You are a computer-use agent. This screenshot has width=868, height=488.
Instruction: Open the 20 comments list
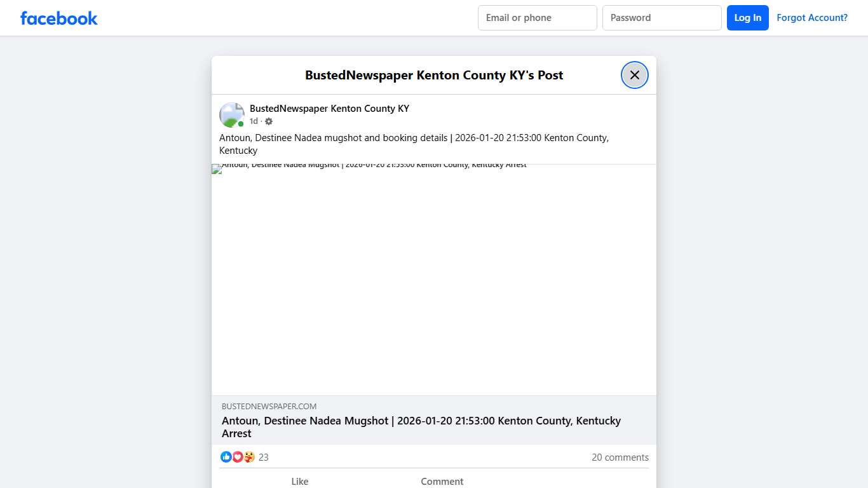tap(620, 457)
